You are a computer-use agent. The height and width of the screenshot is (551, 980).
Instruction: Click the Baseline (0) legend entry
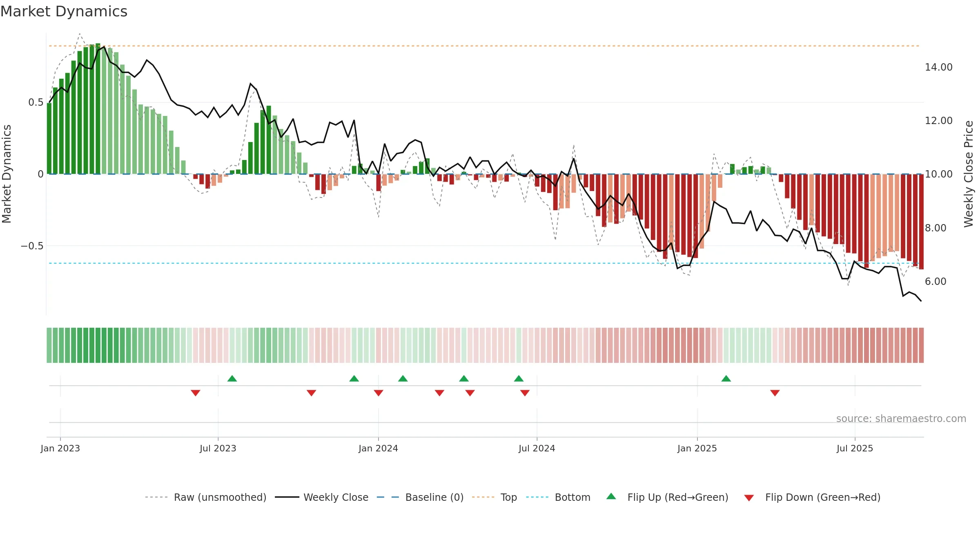point(420,497)
